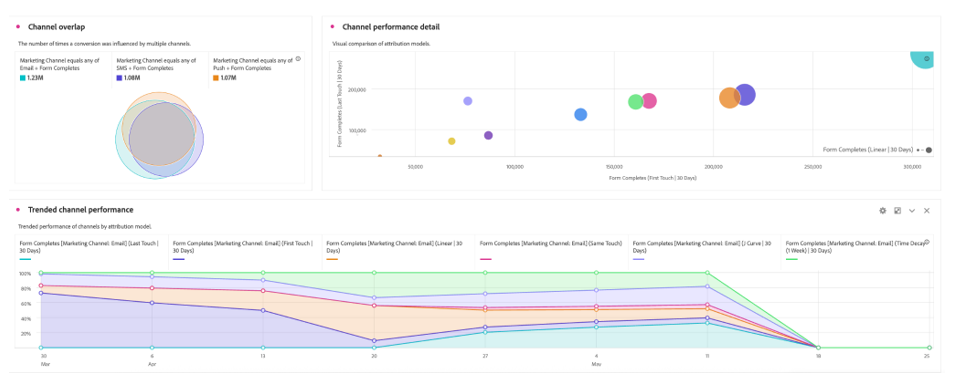The width and height of the screenshot is (964, 373).
Task: Open Trended channel performance visualization settings gear
Action: coord(882,211)
